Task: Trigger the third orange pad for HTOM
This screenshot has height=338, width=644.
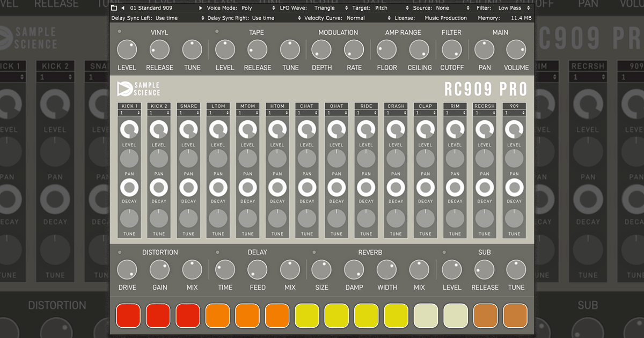Action: 277,315
